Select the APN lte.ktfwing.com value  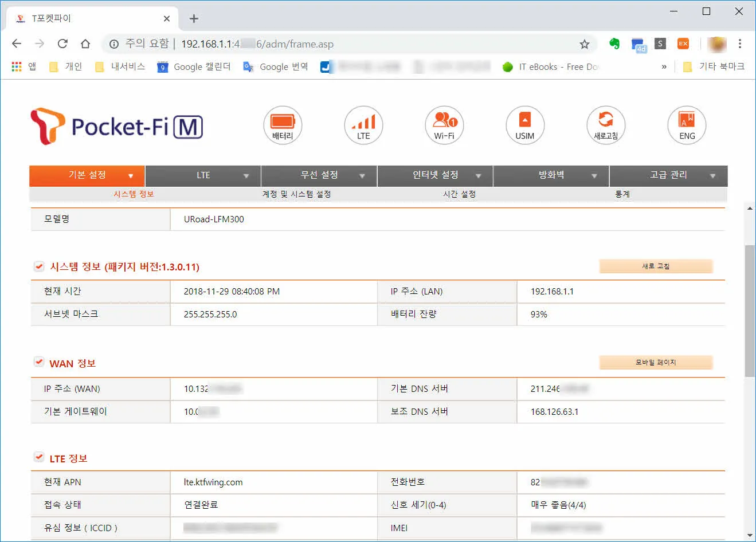(x=213, y=482)
